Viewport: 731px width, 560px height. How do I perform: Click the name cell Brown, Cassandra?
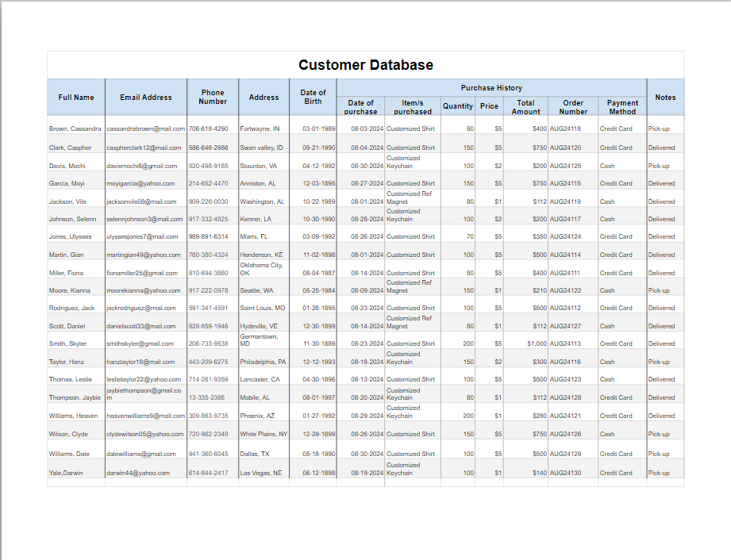(x=75, y=128)
